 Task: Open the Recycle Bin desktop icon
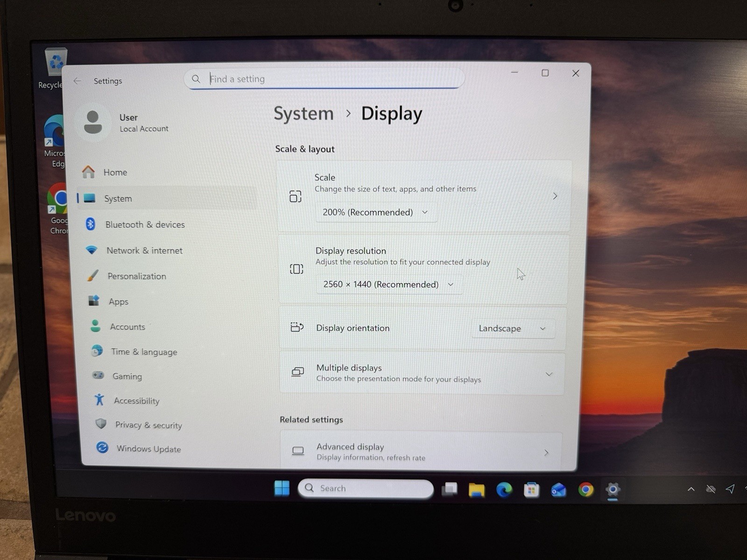point(55,69)
